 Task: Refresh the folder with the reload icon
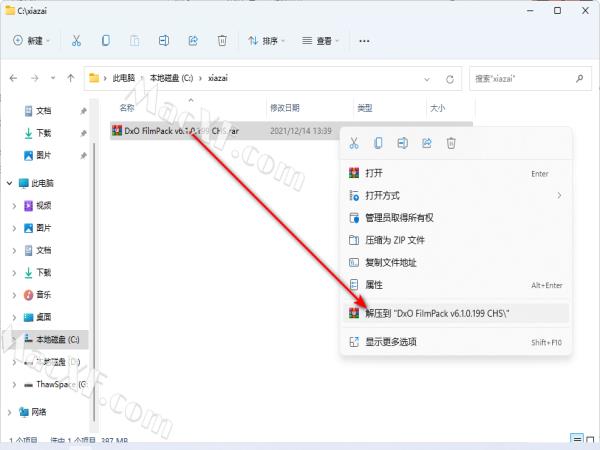[x=450, y=79]
